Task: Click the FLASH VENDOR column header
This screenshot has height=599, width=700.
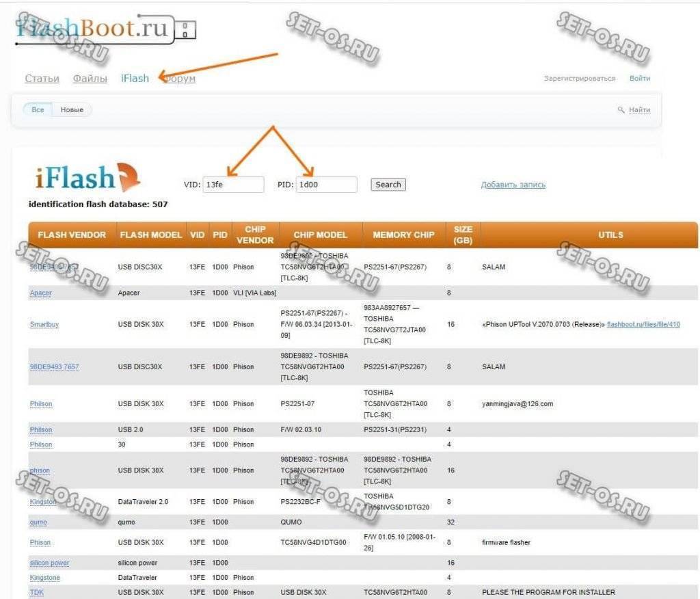Action: click(x=72, y=235)
